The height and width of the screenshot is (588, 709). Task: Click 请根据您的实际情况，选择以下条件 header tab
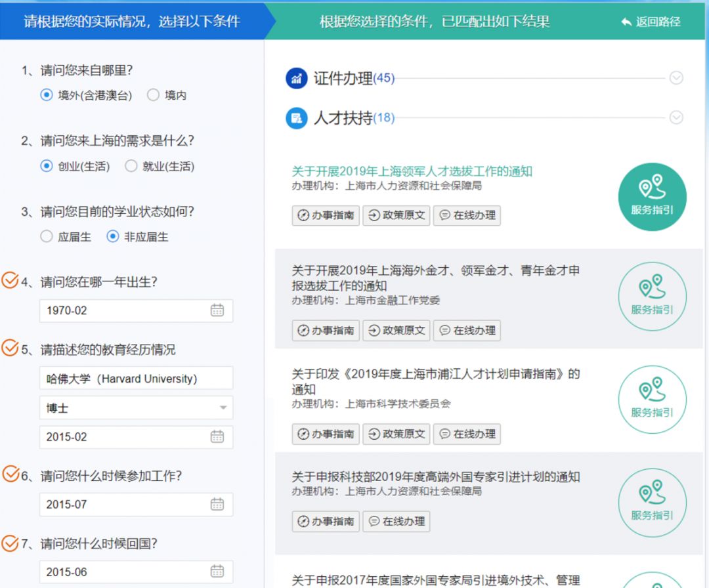pyautogui.click(x=132, y=21)
